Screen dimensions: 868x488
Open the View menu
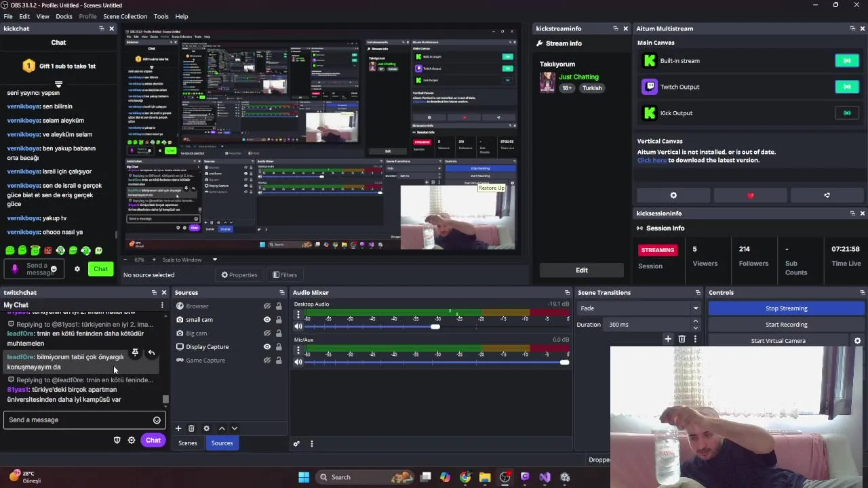point(43,16)
